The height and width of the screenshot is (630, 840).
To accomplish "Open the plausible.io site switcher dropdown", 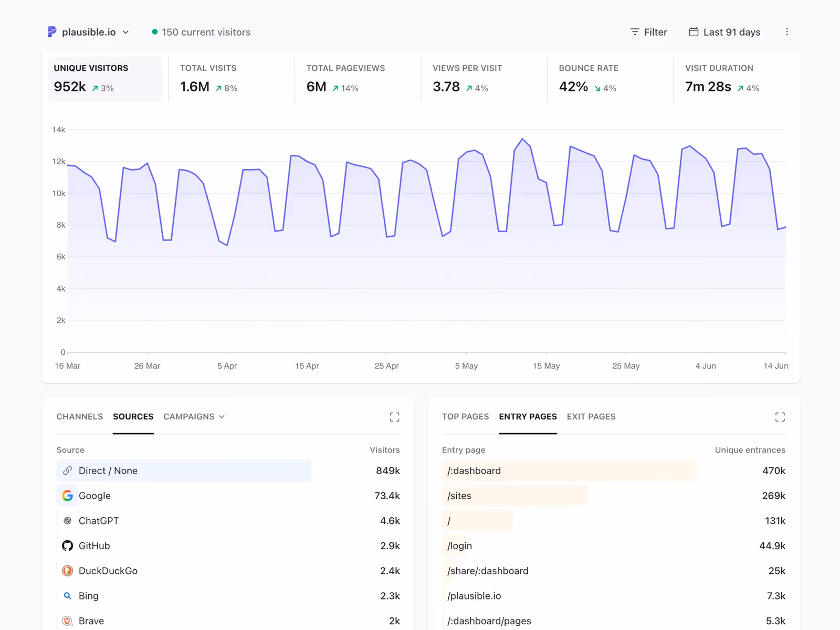I will point(89,32).
